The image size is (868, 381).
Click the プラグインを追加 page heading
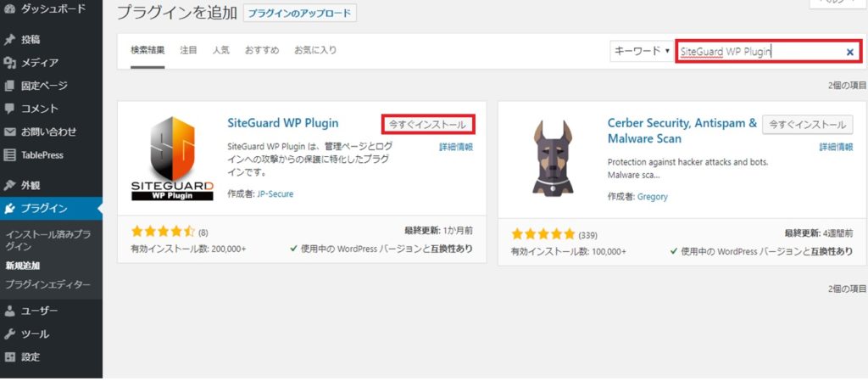pos(177,14)
